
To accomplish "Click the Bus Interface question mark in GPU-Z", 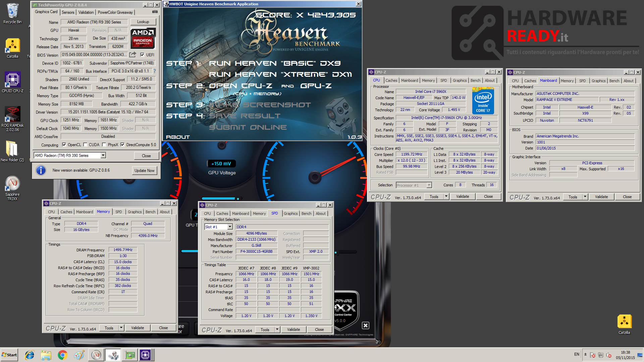I will click(154, 71).
